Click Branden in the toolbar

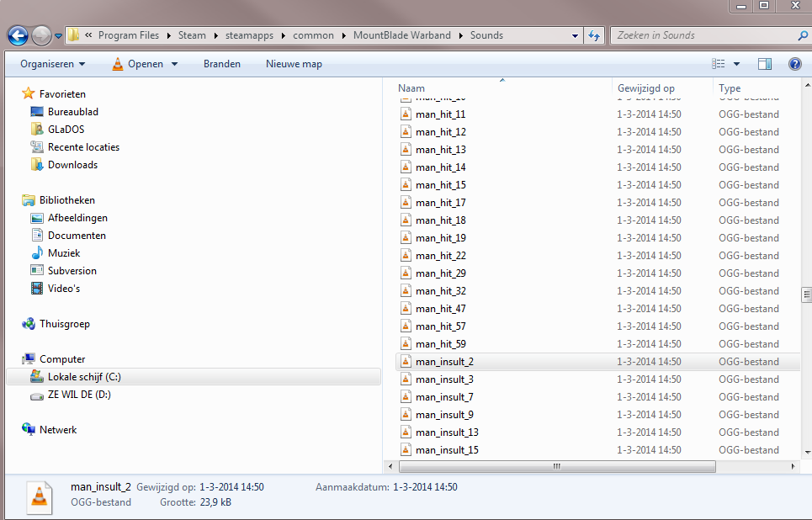(x=221, y=64)
